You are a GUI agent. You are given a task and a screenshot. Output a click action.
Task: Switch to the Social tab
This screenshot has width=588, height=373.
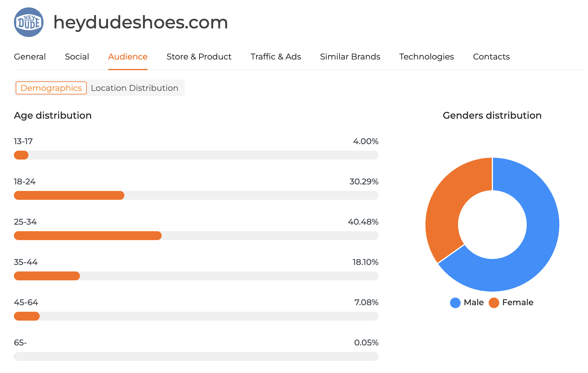[77, 57]
